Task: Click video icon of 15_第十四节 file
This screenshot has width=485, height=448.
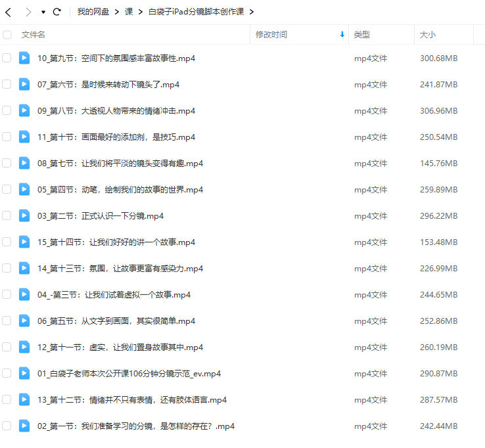Action: coord(24,242)
